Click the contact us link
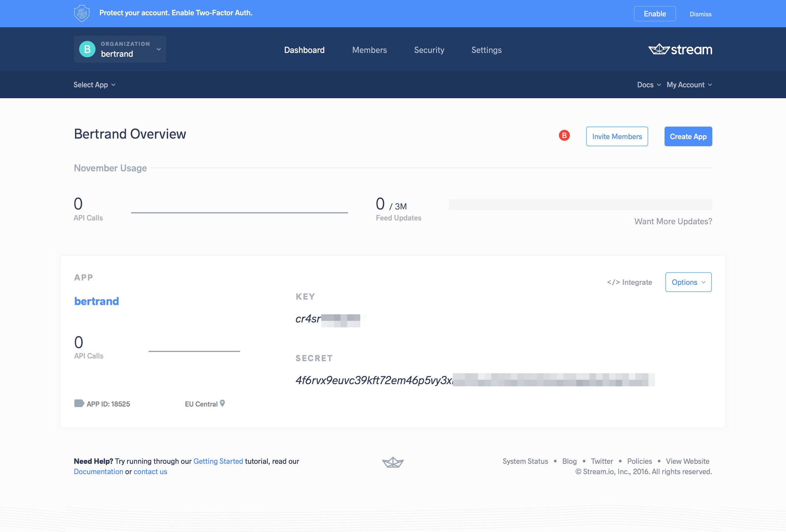The image size is (786, 532). pyautogui.click(x=150, y=472)
